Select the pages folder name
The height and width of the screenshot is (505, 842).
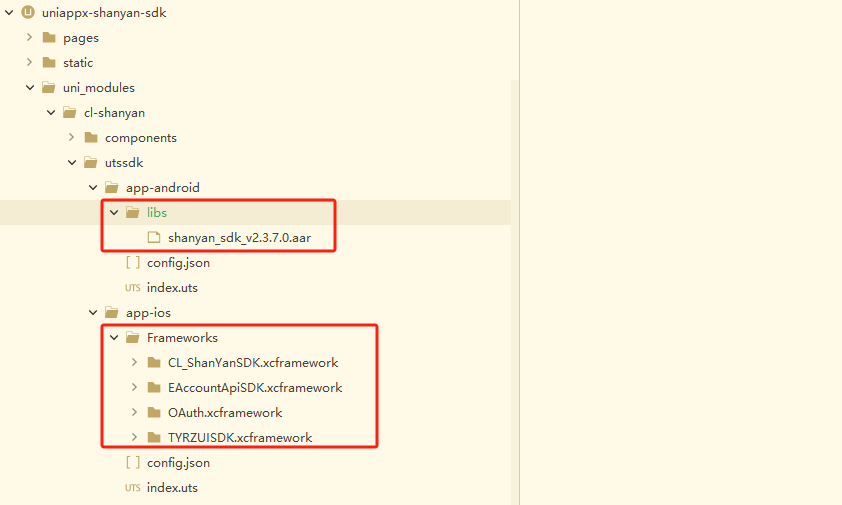[x=81, y=38]
